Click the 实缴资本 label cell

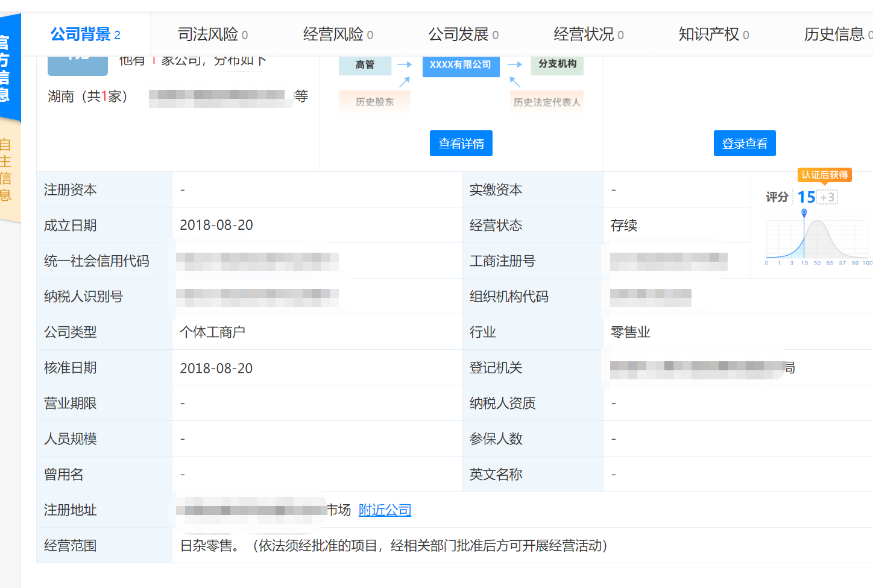(x=532, y=190)
